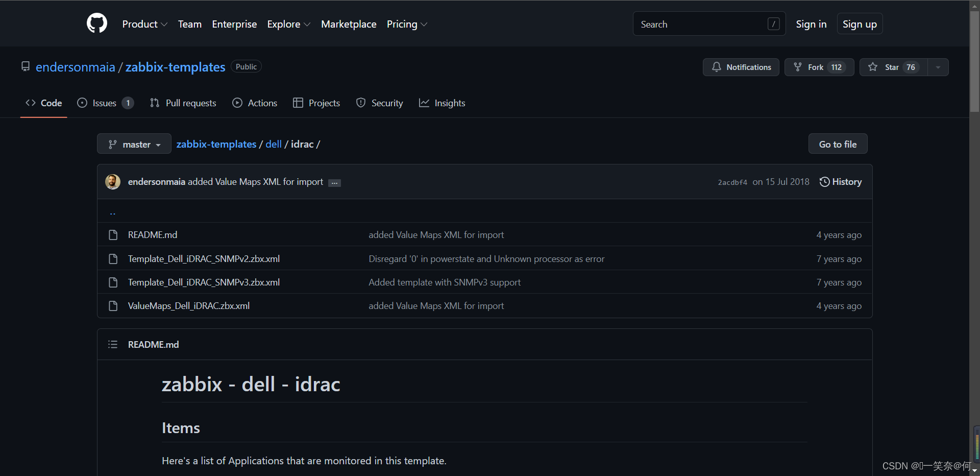Click file icon for Template_Dell_iDRAC_SNMPv3.zbx.xml
Image resolution: width=980 pixels, height=476 pixels.
(113, 282)
